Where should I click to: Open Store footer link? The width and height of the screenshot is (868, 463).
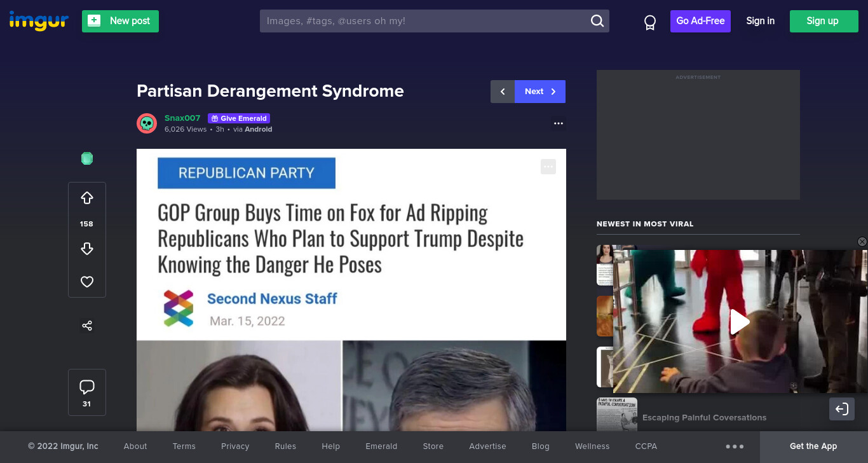pyautogui.click(x=433, y=446)
